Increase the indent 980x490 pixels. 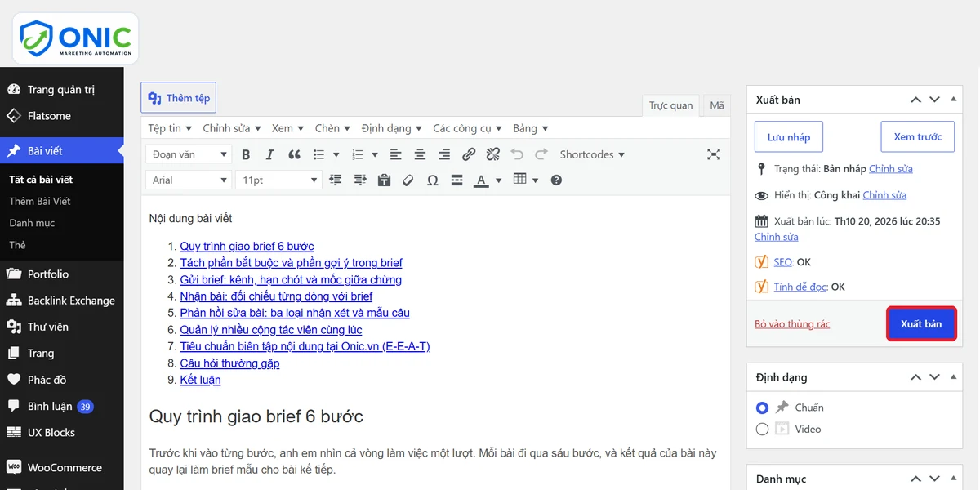[360, 180]
